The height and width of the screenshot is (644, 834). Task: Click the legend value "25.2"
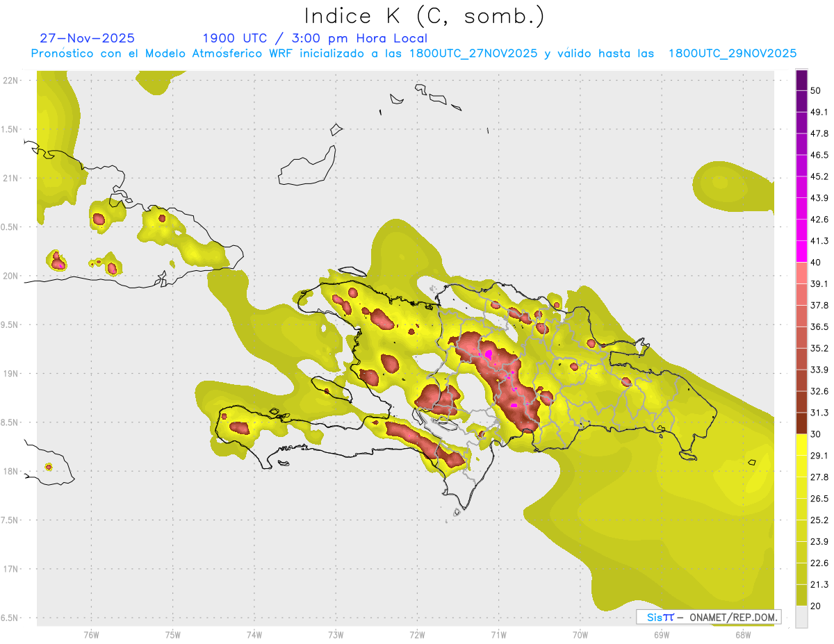pyautogui.click(x=819, y=520)
